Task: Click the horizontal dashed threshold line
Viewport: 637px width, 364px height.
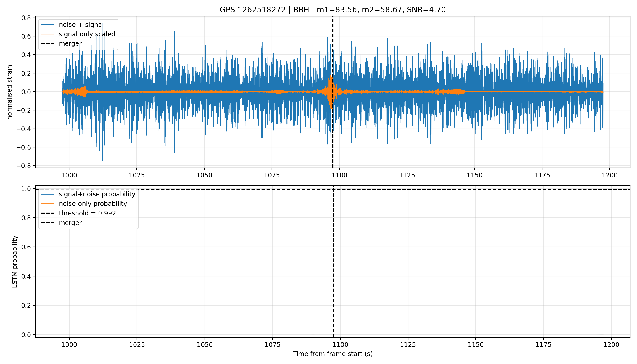Action: 450,190
